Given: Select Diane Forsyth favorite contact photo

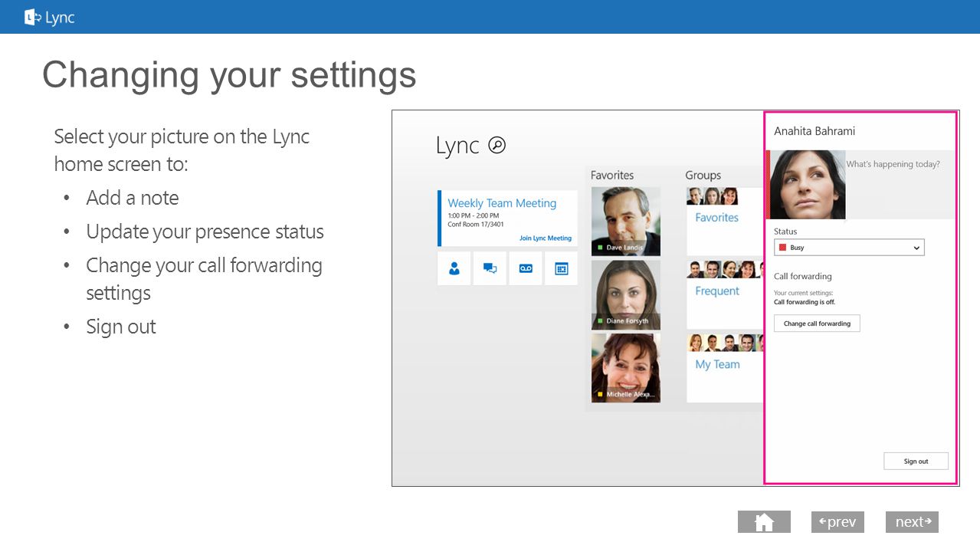Looking at the screenshot, I should [x=626, y=295].
